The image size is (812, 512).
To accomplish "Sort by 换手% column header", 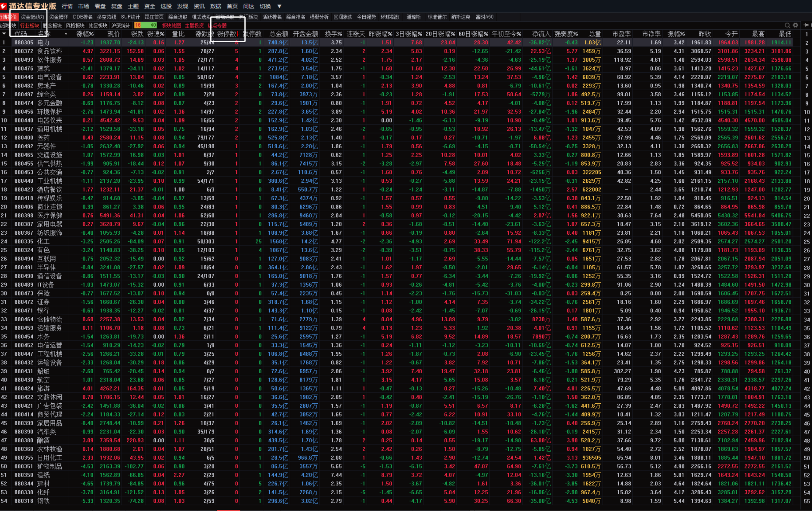I will [333, 34].
